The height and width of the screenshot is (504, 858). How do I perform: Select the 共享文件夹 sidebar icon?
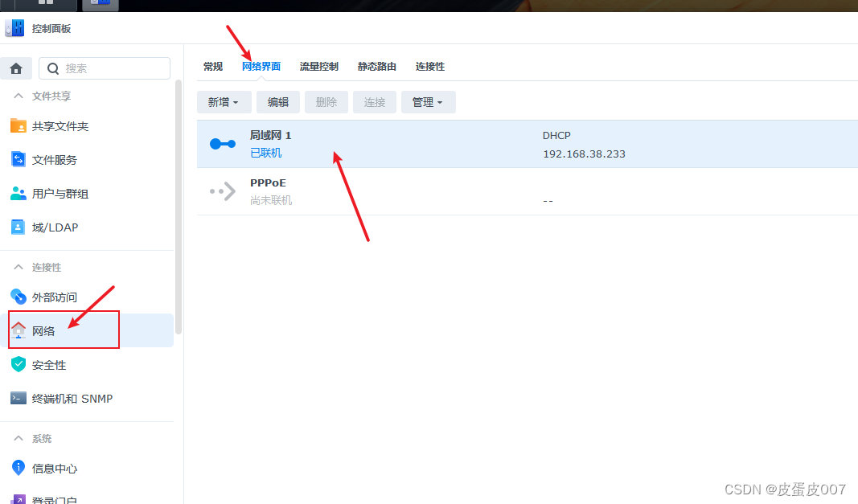point(18,126)
